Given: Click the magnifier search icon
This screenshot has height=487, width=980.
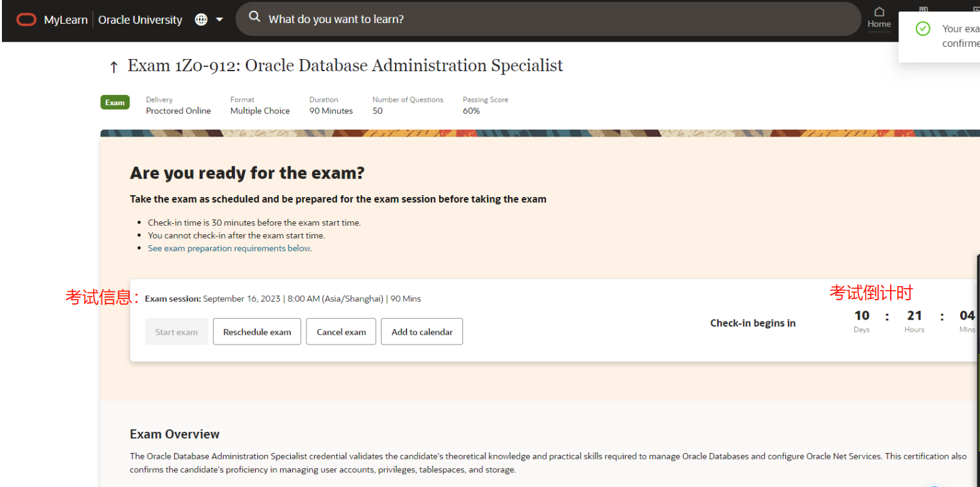Looking at the screenshot, I should [x=254, y=17].
